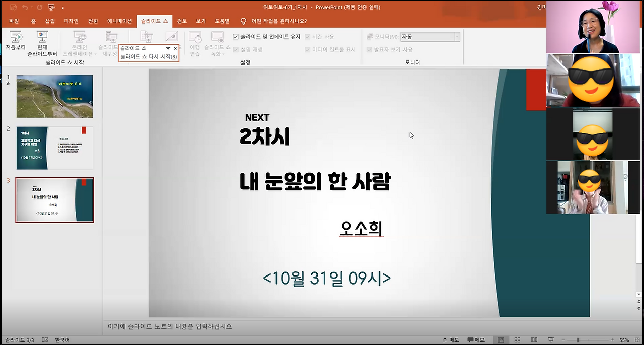The width and height of the screenshot is (644, 345).
Task: Uncheck 슬라이드 및 업데이트 유지 checkbox
Action: [236, 36]
